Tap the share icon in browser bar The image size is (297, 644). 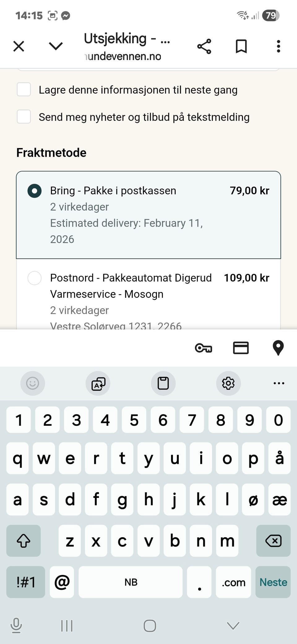[x=204, y=46]
